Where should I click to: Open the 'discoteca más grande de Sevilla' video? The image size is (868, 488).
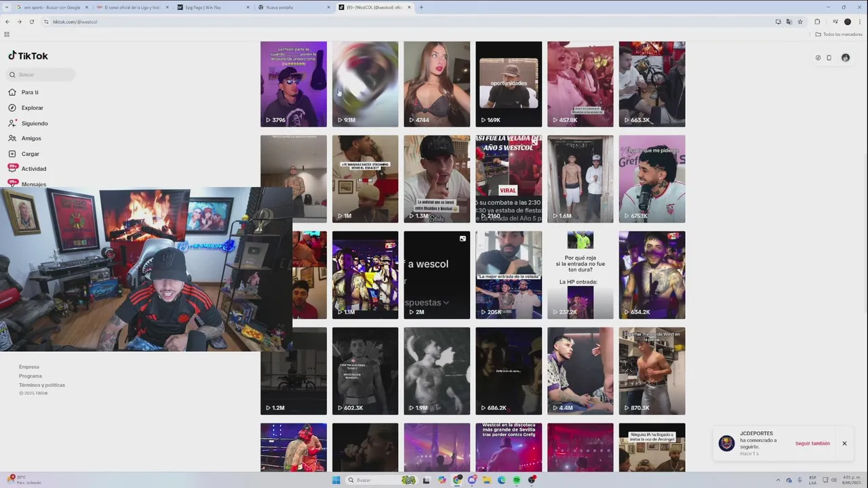point(509,447)
